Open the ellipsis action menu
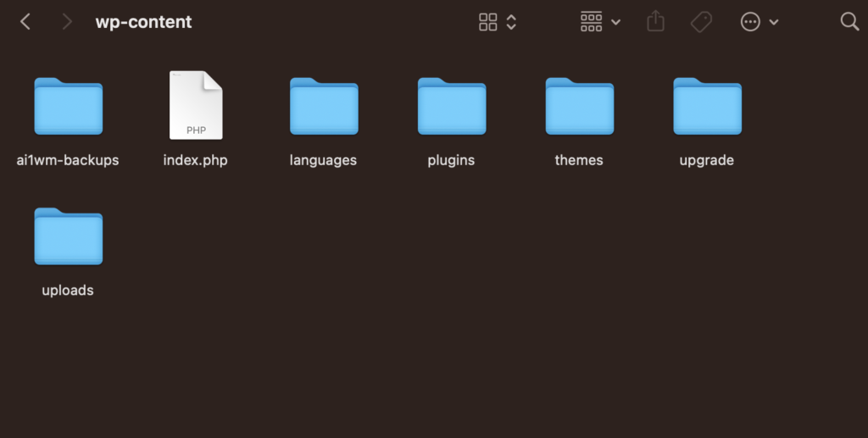 [750, 22]
